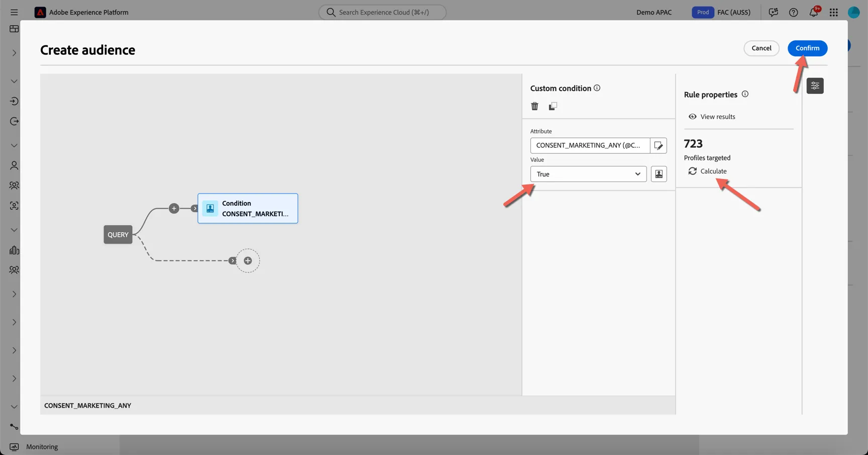Click Calculate to refresh profiles targeted
Viewport: 868px width, 455px height.
pos(707,171)
